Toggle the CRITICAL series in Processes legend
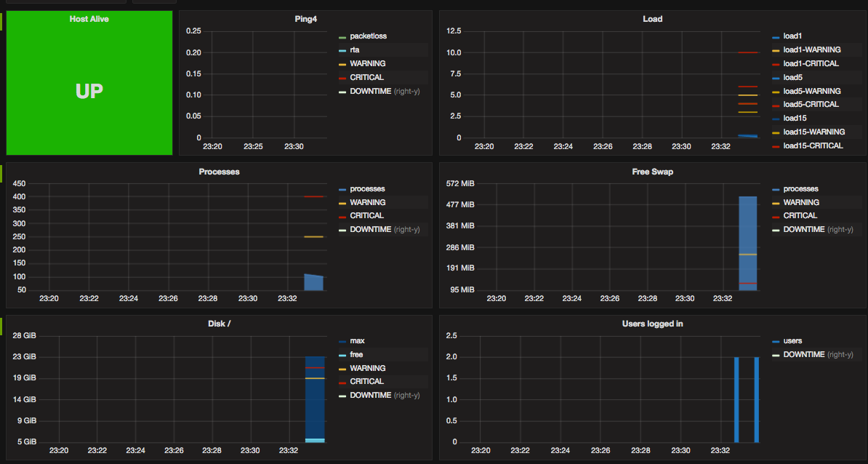 (x=366, y=215)
